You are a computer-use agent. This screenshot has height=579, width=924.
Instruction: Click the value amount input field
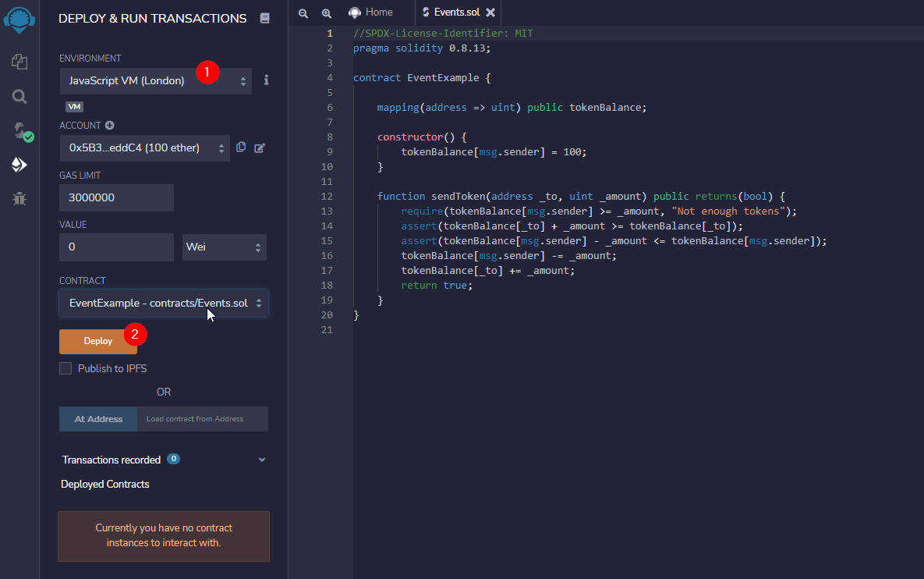pyautogui.click(x=117, y=247)
